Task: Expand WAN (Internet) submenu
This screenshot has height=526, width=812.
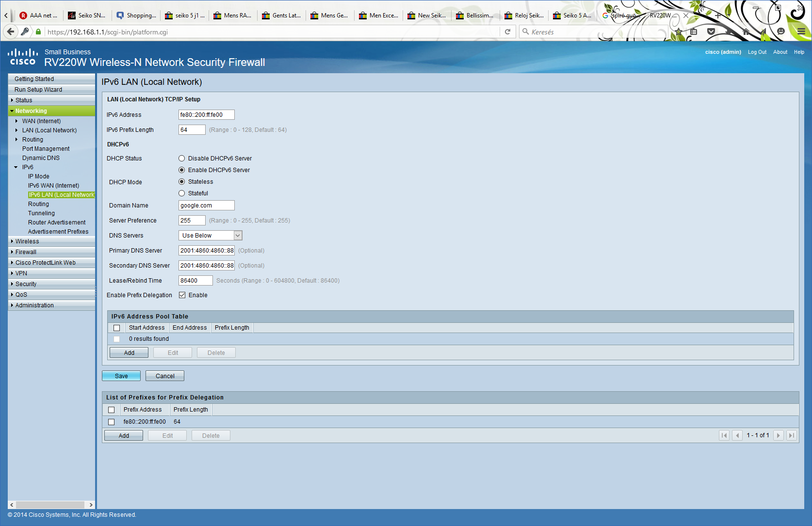Action: (x=17, y=121)
